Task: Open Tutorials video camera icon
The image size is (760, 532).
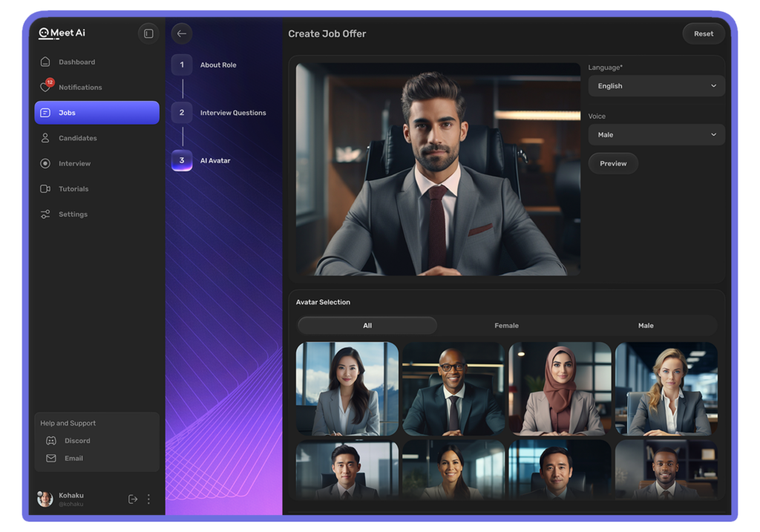Action: coord(45,189)
